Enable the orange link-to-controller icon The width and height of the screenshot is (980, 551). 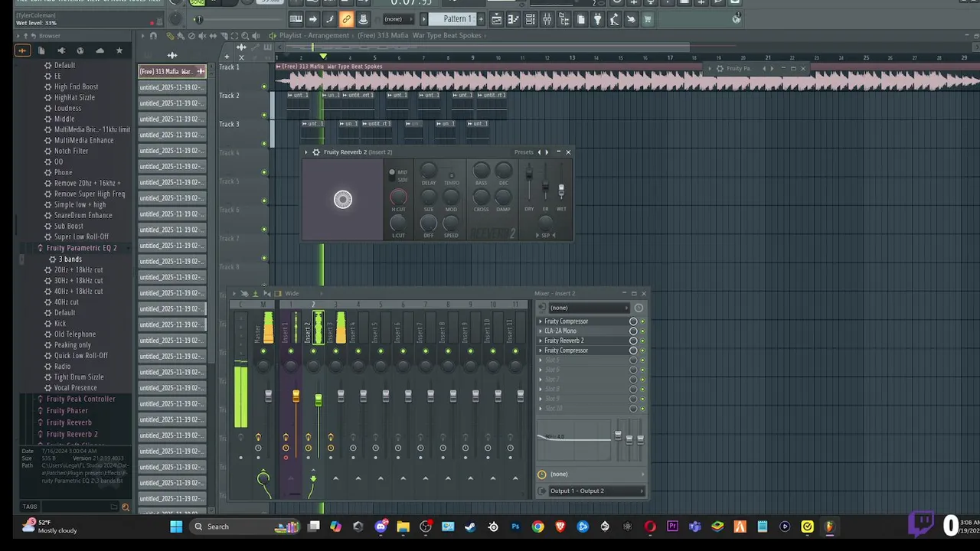tap(347, 19)
